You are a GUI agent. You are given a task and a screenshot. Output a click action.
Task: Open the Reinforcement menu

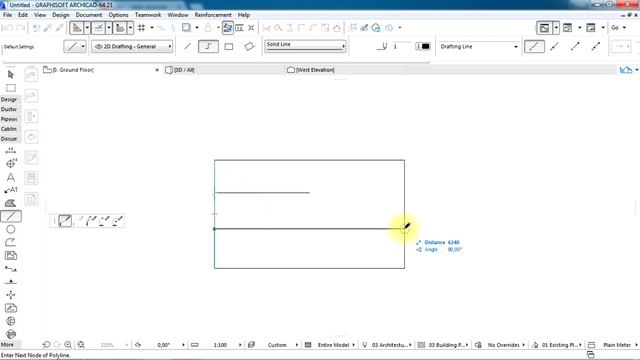[213, 15]
